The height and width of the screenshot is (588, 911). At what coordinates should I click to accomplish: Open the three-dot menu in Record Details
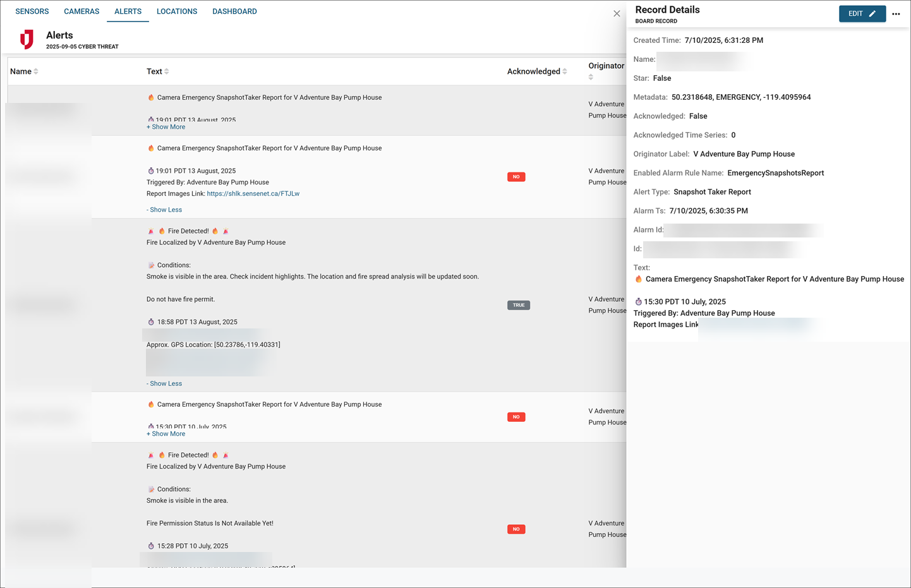click(x=896, y=13)
